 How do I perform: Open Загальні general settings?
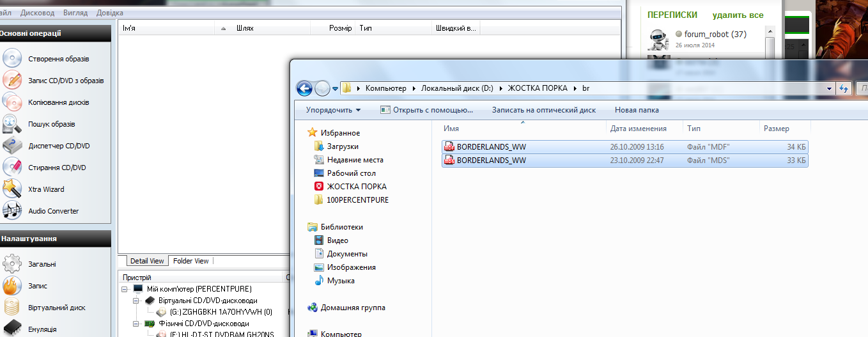coord(42,264)
